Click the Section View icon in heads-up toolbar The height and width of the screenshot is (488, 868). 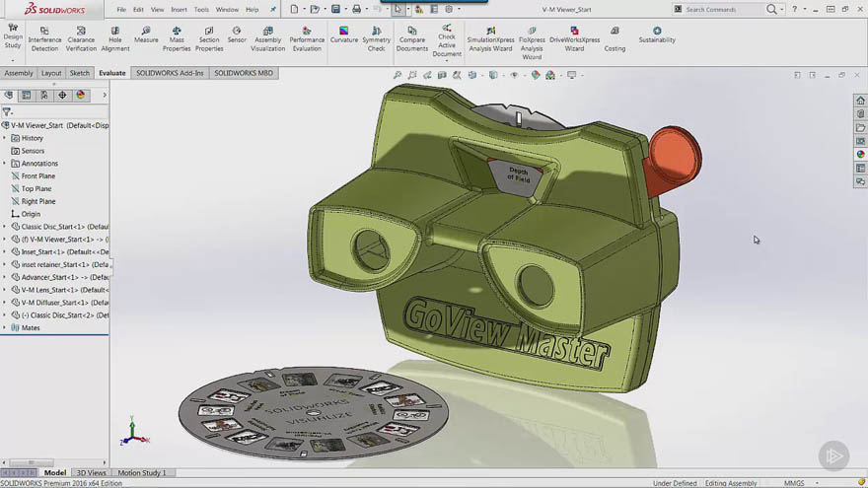(x=442, y=75)
